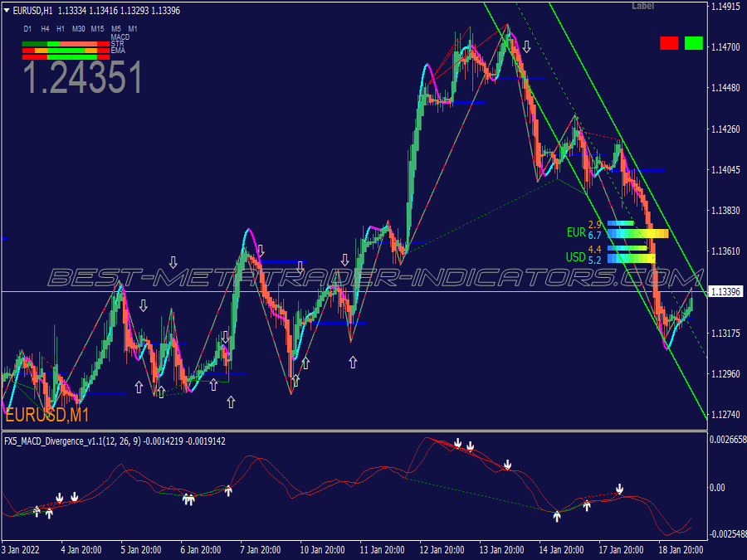Viewport: 747px width, 560px height.
Task: Click the 6.7 EUR strength gradient bar
Action: (x=638, y=234)
